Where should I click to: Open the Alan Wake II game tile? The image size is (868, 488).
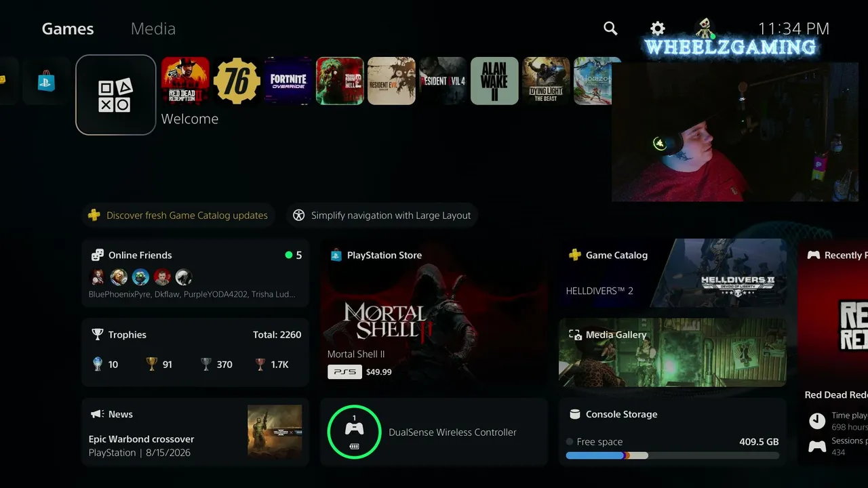(x=494, y=81)
